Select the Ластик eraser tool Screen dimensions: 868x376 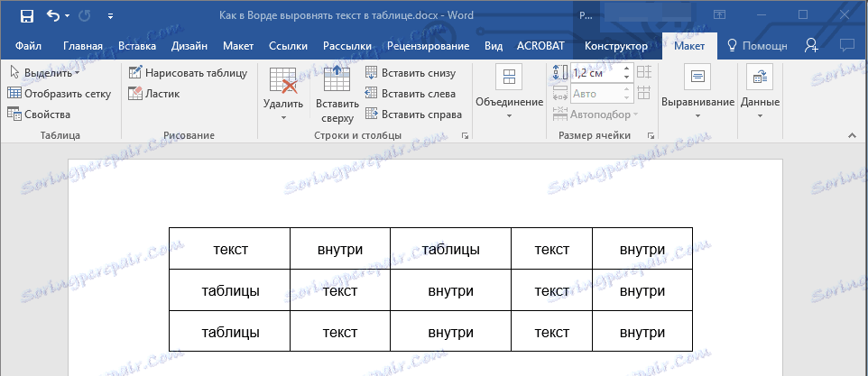(154, 94)
